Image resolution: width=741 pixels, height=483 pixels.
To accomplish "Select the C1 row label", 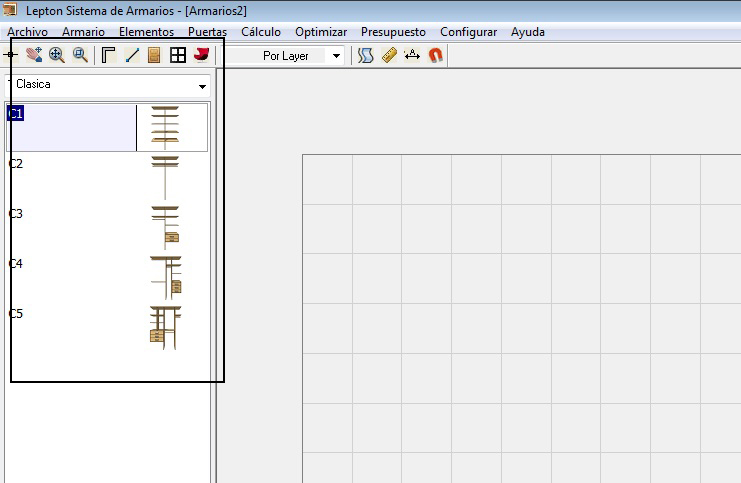I will point(16,113).
